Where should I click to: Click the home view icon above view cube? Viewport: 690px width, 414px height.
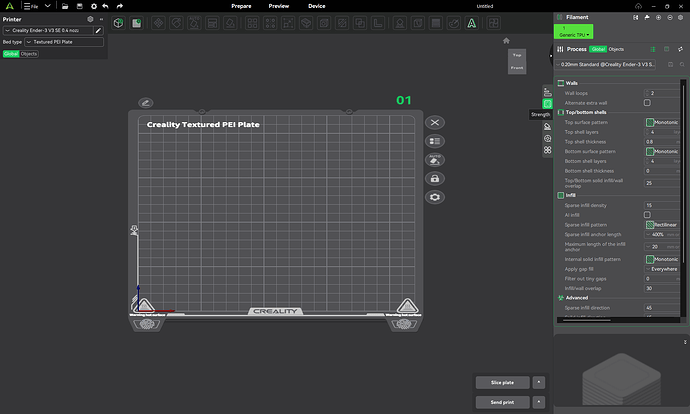point(506,40)
